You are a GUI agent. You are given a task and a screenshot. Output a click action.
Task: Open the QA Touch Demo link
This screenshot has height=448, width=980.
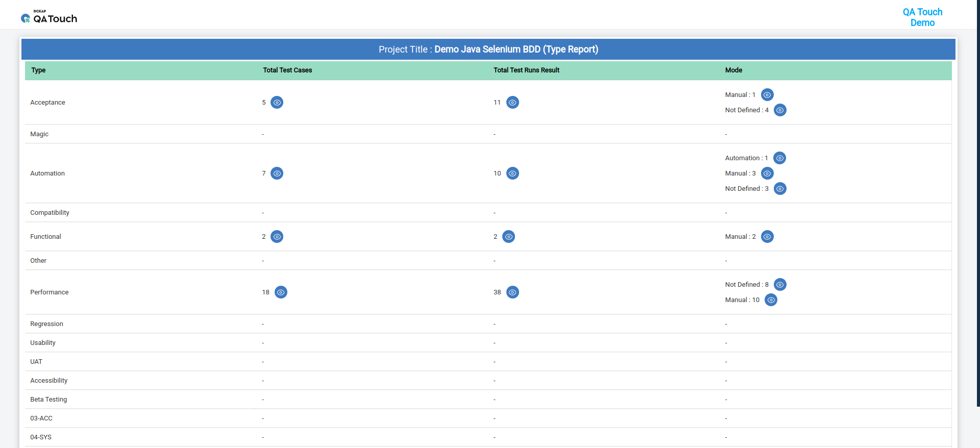point(922,17)
